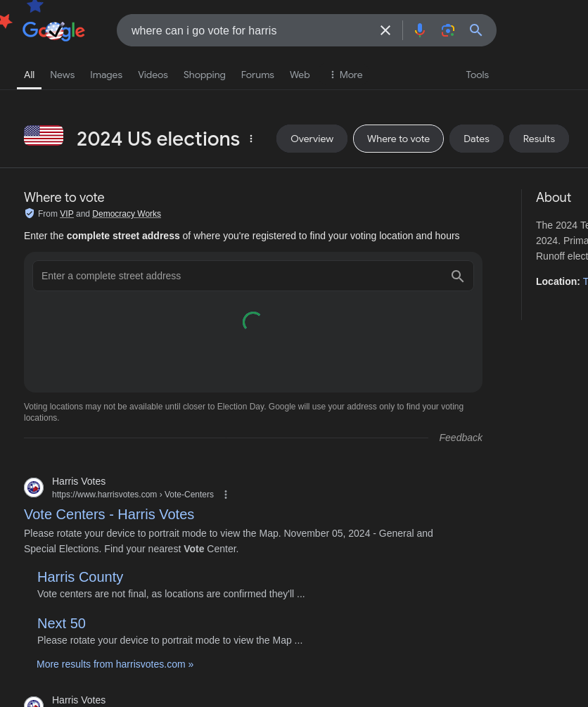
Task: Switch to the Videos tab
Action: 153,75
